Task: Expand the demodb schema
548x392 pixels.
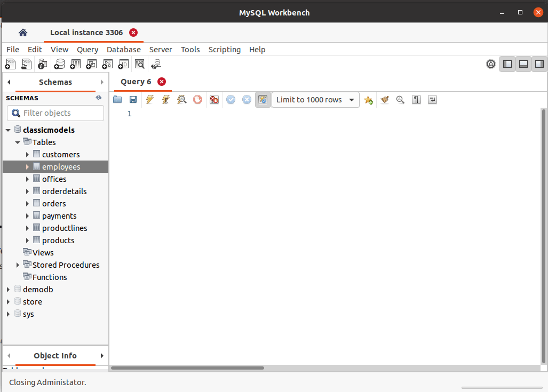Action: click(x=8, y=290)
